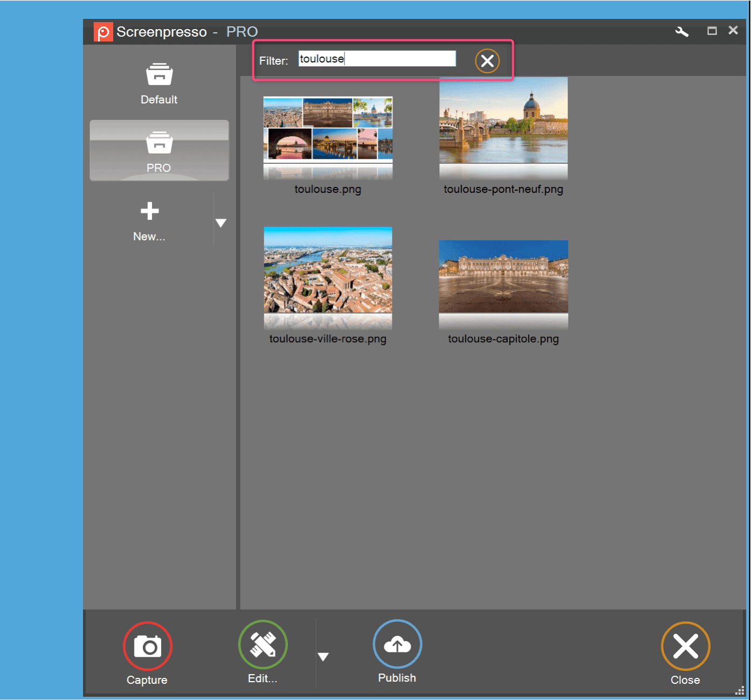Switch to the PRO workspace

coord(159,151)
